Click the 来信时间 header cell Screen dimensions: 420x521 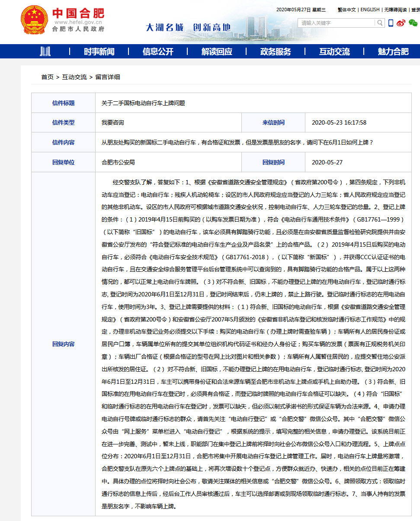click(273, 122)
